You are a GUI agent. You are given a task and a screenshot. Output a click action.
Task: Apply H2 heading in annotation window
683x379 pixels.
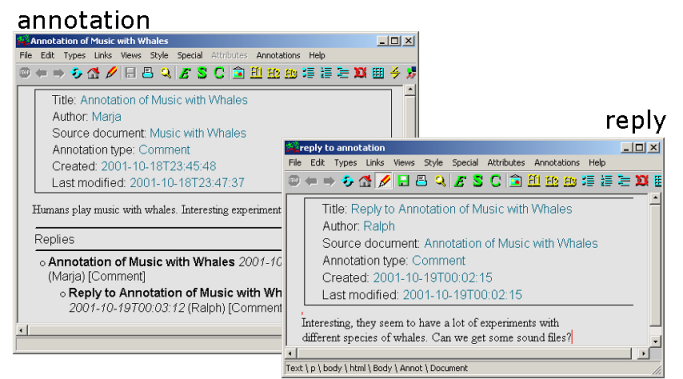[x=274, y=73]
